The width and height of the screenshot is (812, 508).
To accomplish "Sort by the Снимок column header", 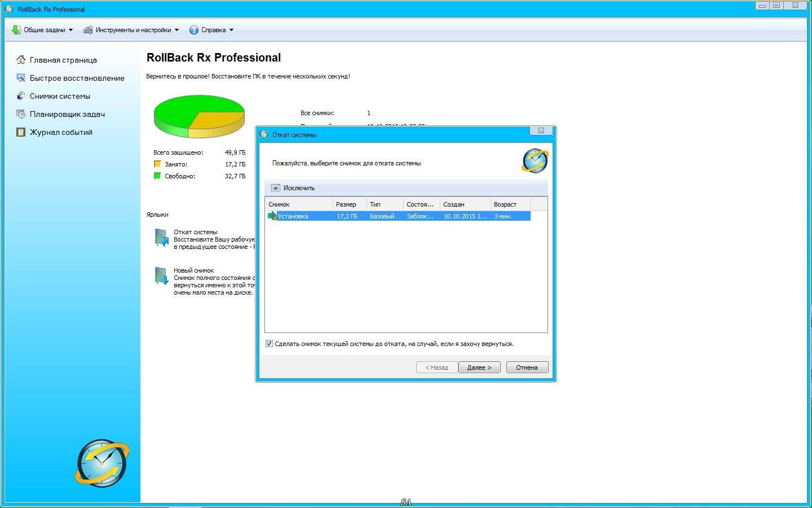I will (299, 204).
